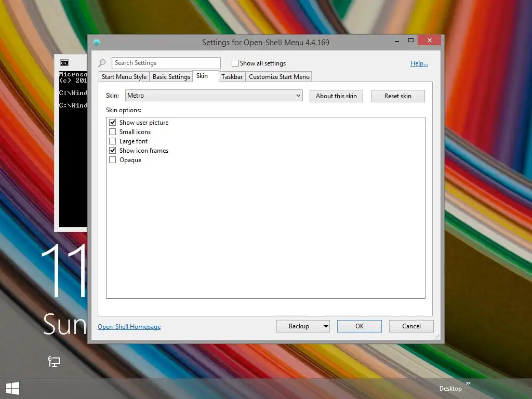Click the About this skin button
The height and width of the screenshot is (399, 532).
coord(336,96)
